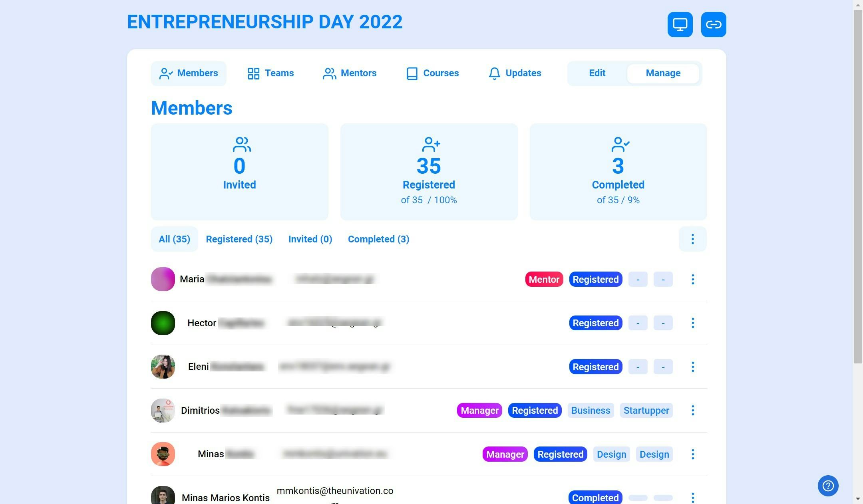This screenshot has width=863, height=504.
Task: Select the Teams section icon
Action: pos(253,73)
